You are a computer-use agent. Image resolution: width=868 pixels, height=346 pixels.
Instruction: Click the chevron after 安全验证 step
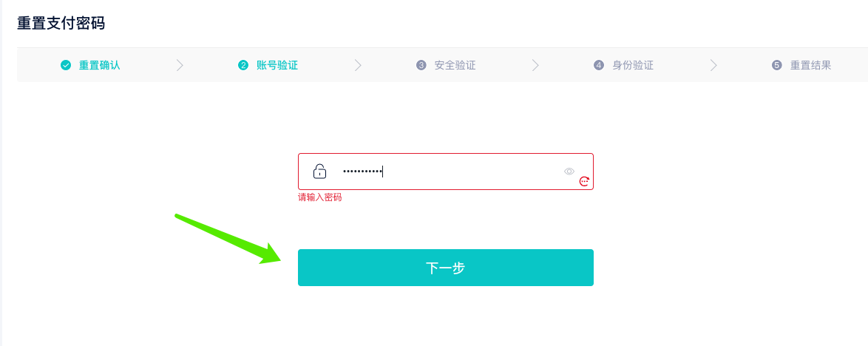[x=535, y=65]
